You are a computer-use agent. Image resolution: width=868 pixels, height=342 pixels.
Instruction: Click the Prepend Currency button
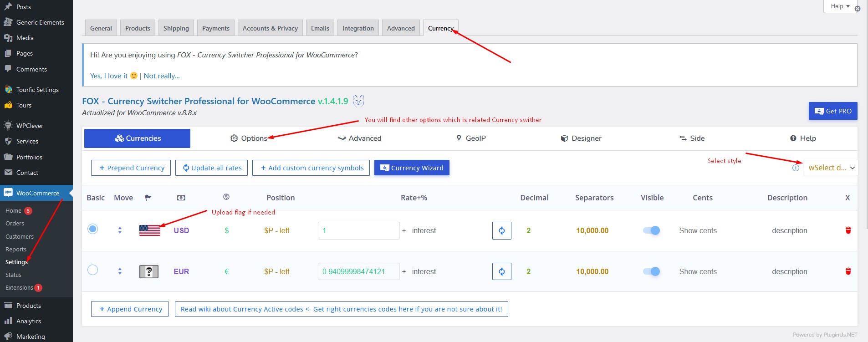[x=131, y=168]
